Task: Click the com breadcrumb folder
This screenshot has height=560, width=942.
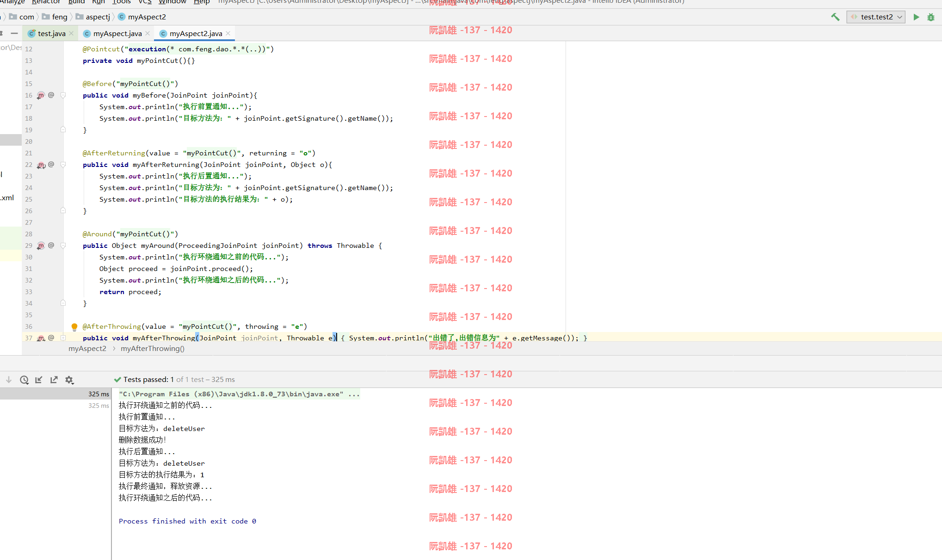Action: click(x=22, y=17)
